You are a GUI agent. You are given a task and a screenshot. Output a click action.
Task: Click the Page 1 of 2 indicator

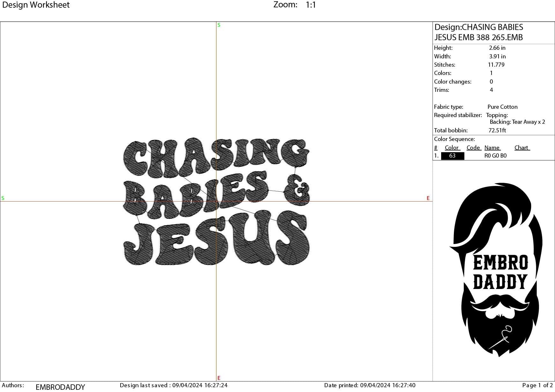pos(537,385)
